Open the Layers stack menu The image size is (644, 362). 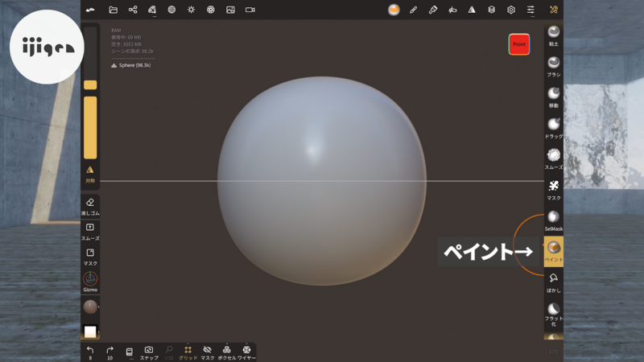(x=492, y=10)
